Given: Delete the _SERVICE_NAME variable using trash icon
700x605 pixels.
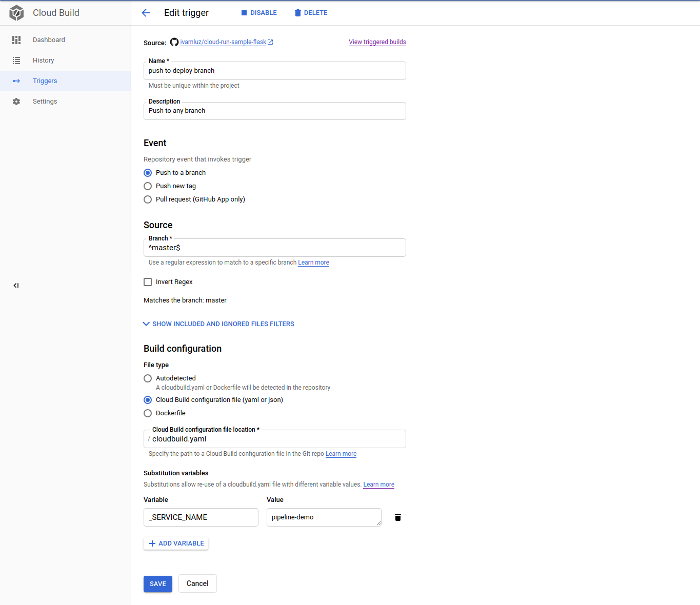Looking at the screenshot, I should [397, 517].
